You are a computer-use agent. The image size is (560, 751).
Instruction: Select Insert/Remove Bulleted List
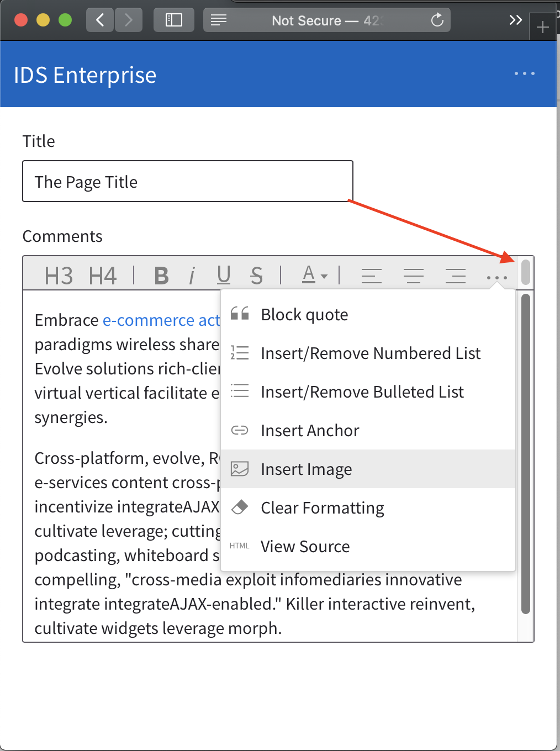point(368,392)
